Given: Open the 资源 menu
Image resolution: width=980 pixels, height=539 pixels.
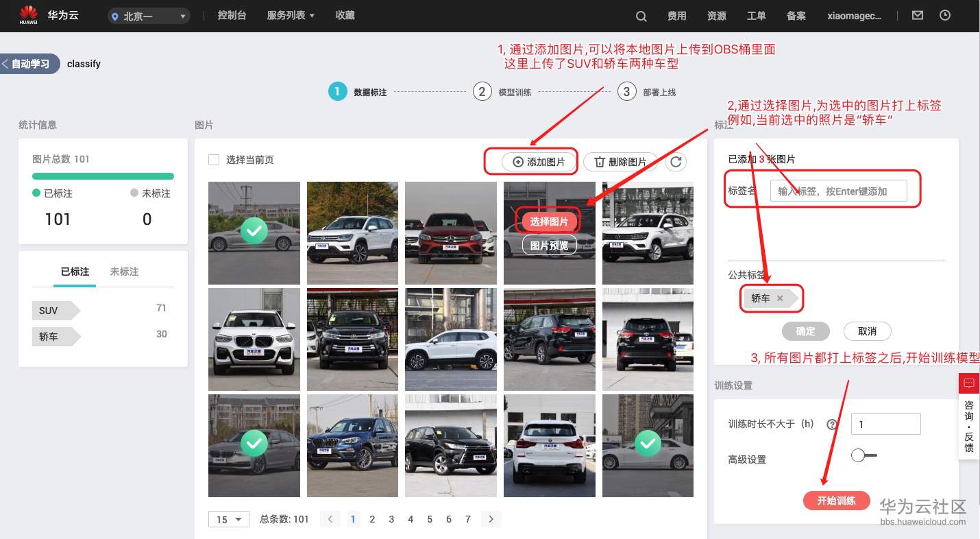Looking at the screenshot, I should click(716, 16).
